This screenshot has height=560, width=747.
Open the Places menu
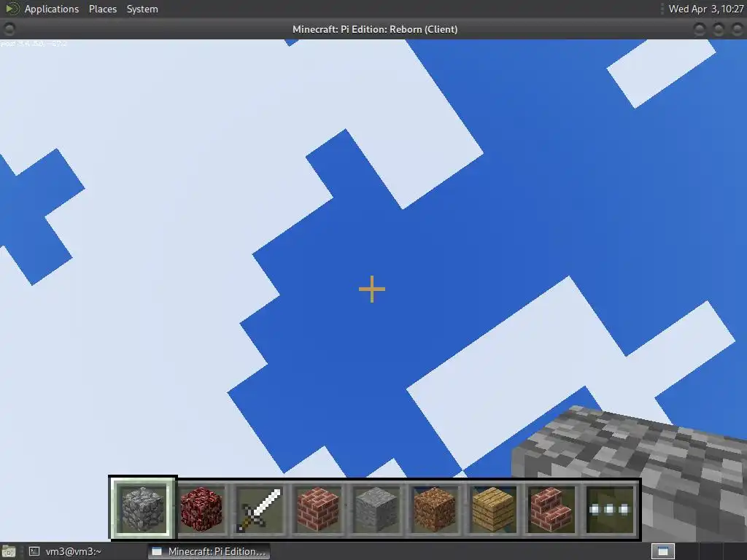pos(102,9)
